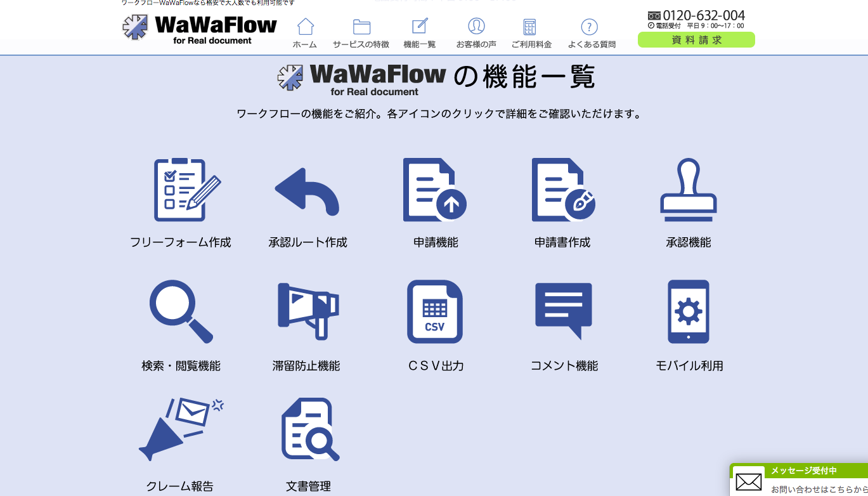Click the ご利用料金 calculator menu item
The height and width of the screenshot is (496, 868).
531,33
